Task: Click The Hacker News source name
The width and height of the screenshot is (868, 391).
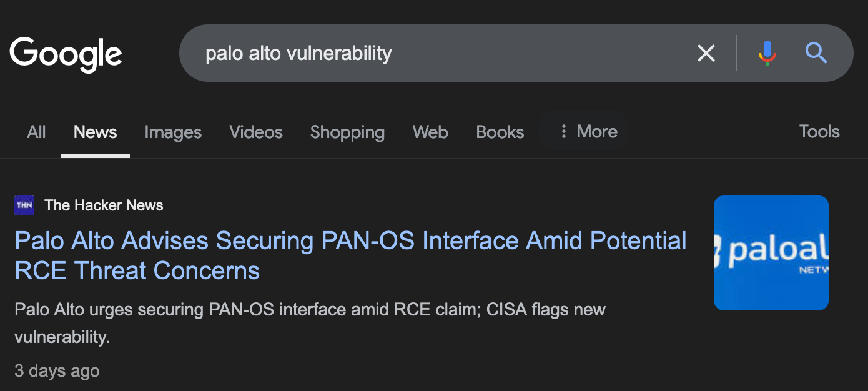Action: tap(104, 205)
